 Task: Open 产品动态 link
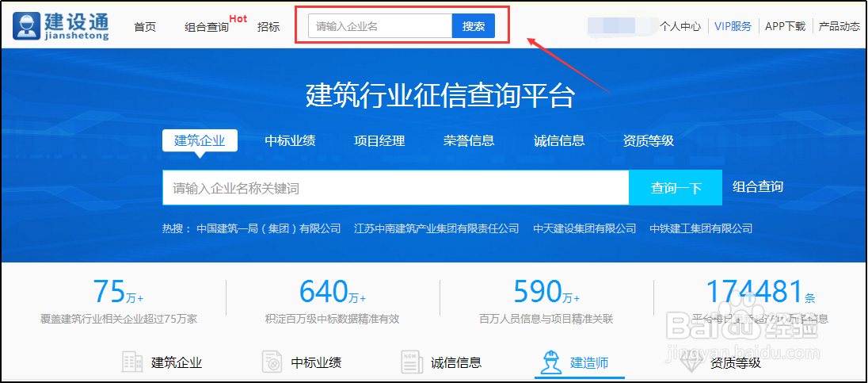839,26
